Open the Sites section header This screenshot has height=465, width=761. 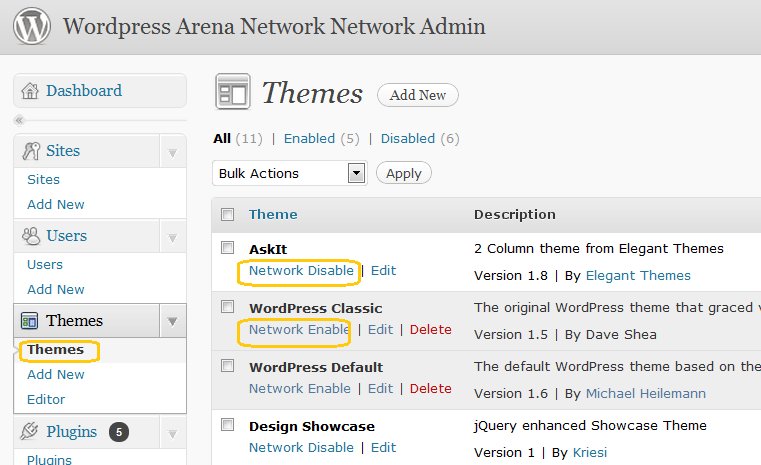coord(63,151)
